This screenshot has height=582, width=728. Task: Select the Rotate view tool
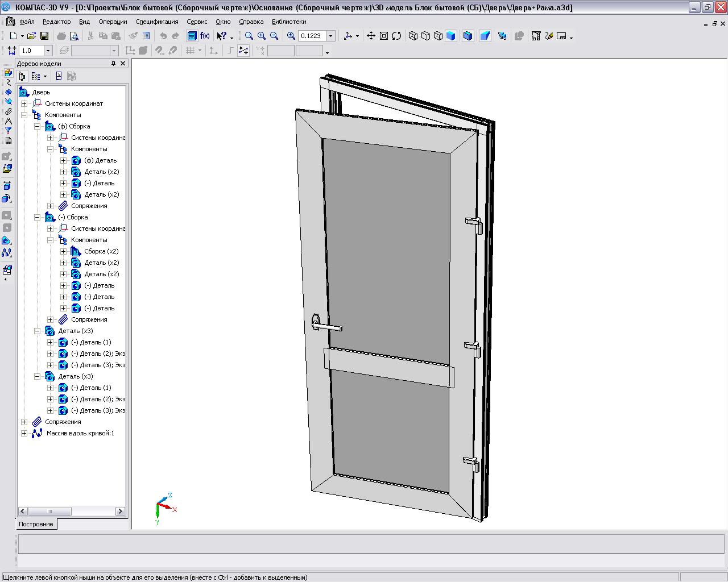396,36
